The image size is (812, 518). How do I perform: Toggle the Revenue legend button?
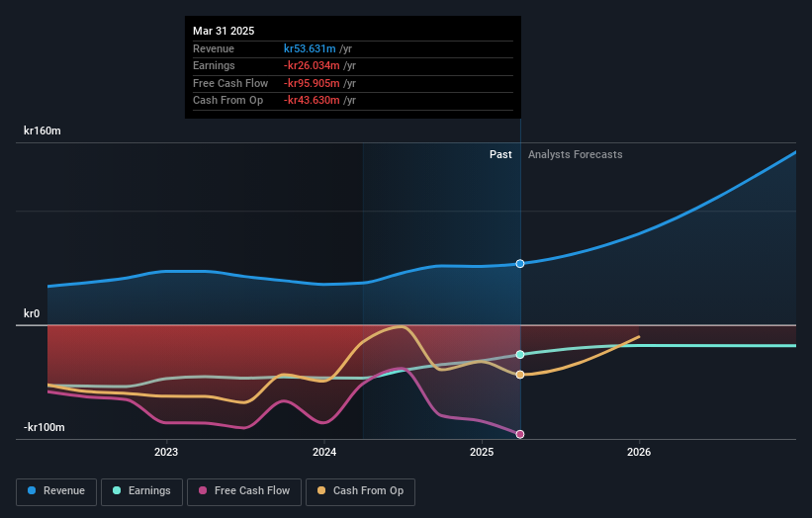tap(56, 491)
